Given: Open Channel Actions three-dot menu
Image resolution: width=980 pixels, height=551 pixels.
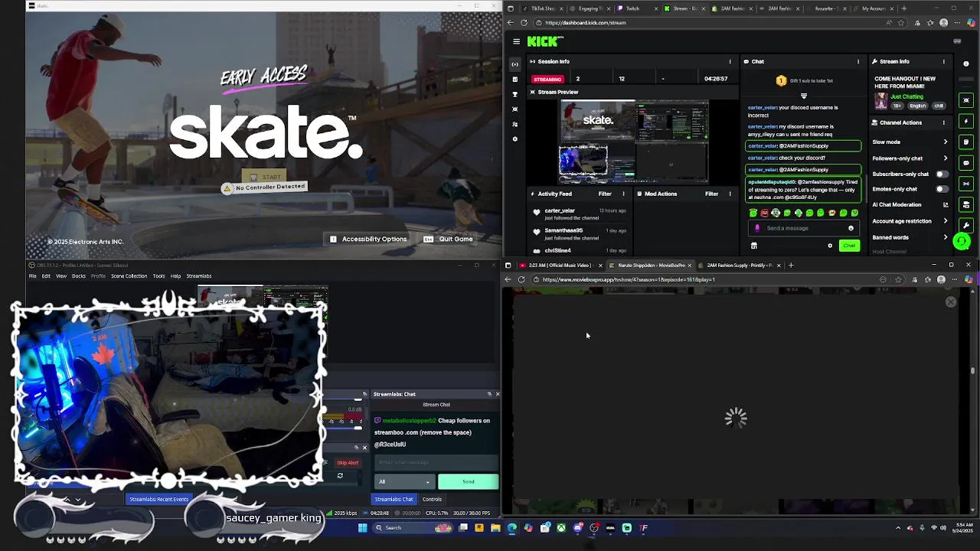Looking at the screenshot, I should coord(943,122).
